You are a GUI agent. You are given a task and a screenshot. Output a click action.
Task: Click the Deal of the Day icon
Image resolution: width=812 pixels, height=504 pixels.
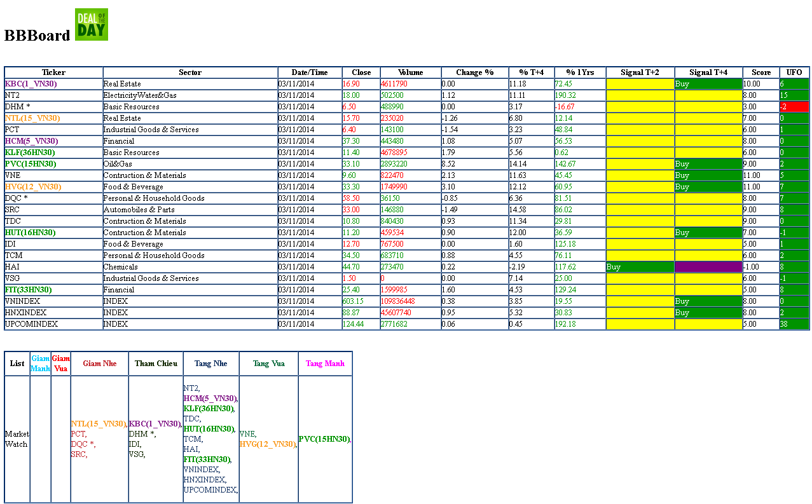92,25
